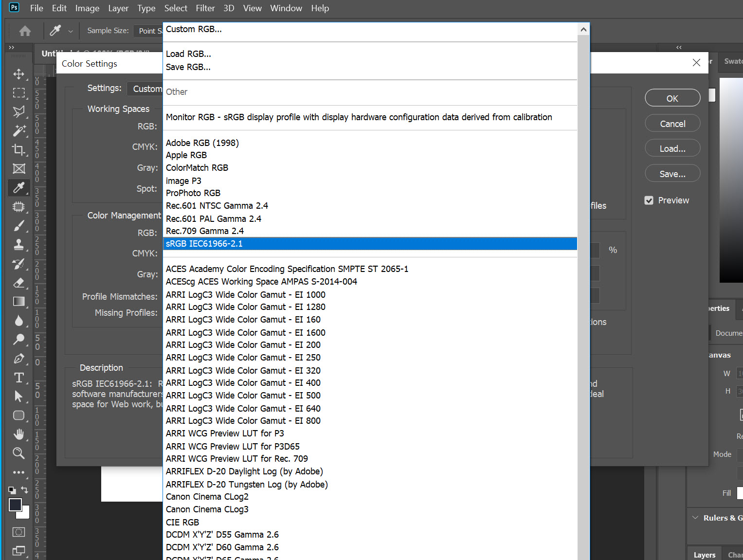The width and height of the screenshot is (743, 560).
Task: Select the Magic Wand tool
Action: pos(18,131)
